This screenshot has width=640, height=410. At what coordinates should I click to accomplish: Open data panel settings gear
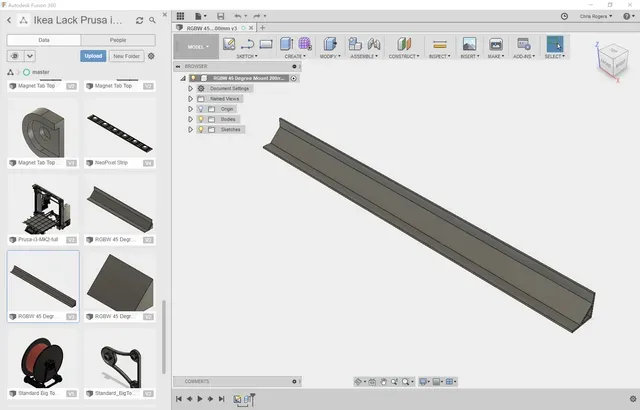click(151, 56)
